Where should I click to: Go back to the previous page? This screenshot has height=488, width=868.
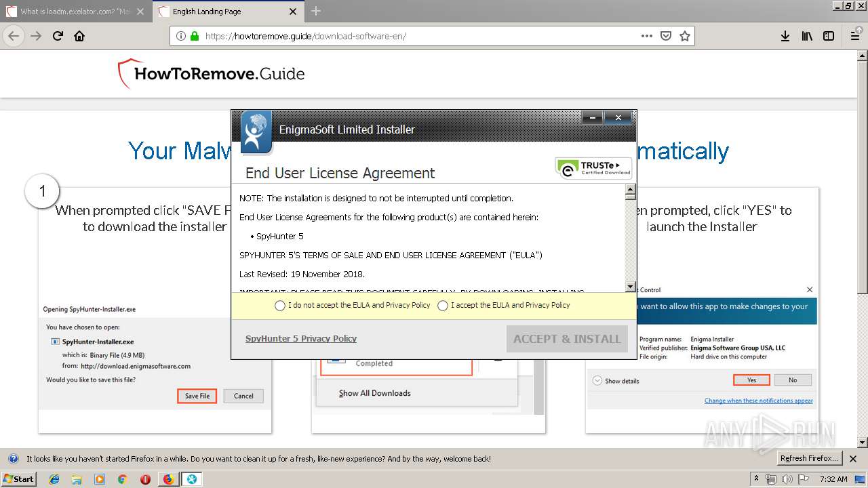(x=14, y=36)
